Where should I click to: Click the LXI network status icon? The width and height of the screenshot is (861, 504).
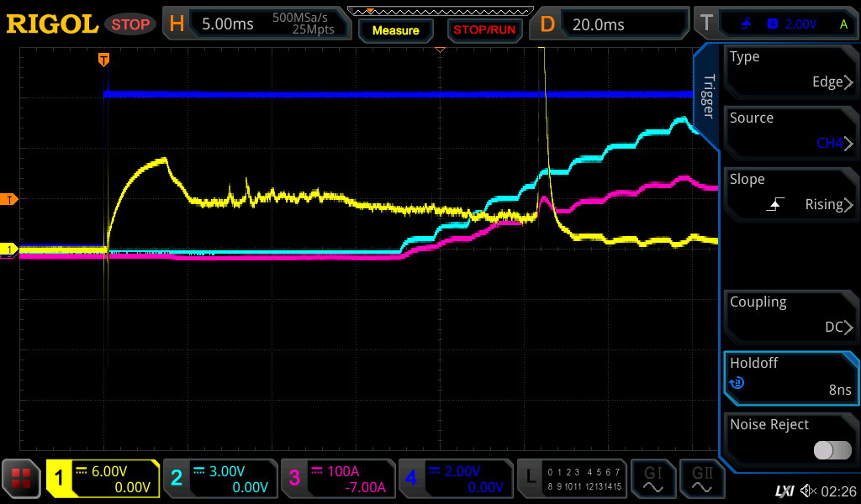point(784,490)
